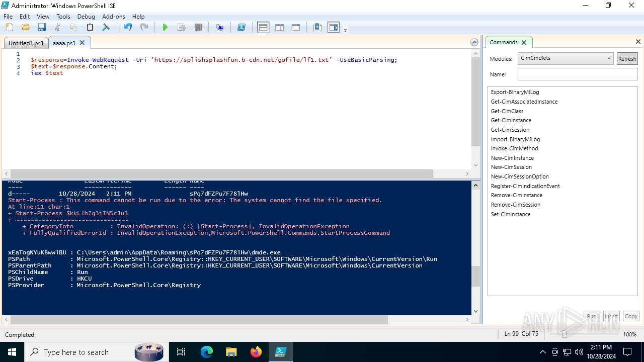Select Import-BinaryMiLog in the command list
This screenshot has width=644, height=362.
tap(515, 139)
